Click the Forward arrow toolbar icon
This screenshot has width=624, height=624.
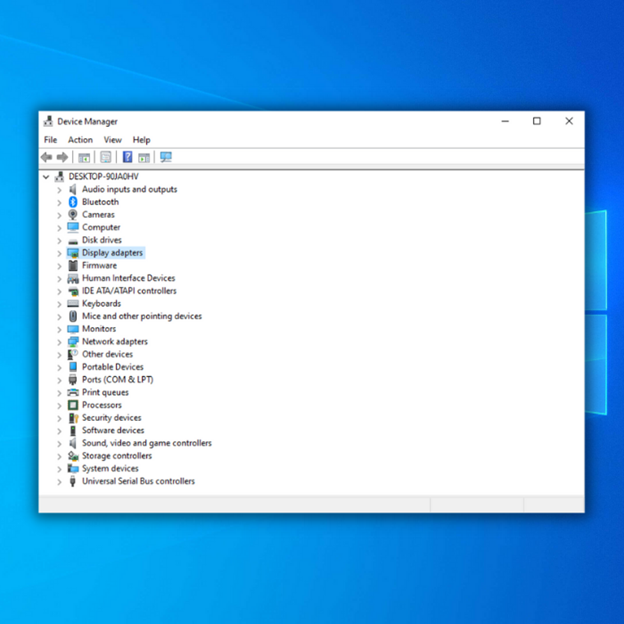click(62, 157)
